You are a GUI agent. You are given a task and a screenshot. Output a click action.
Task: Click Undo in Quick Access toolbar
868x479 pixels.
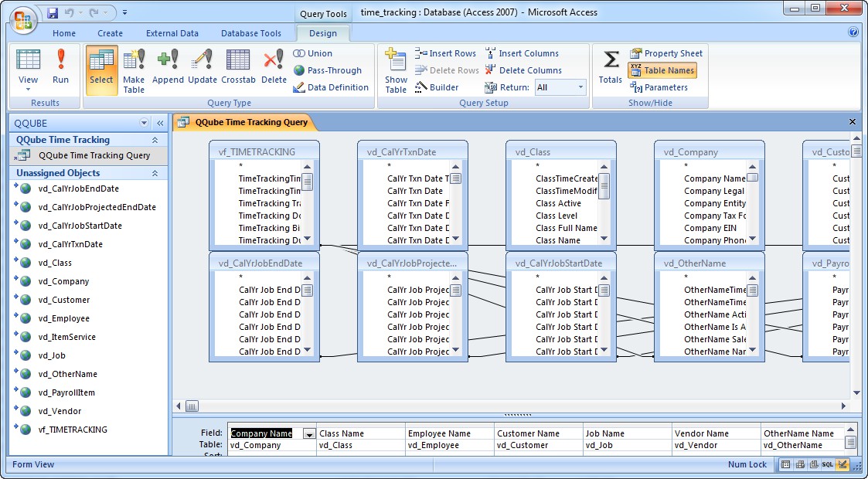click(69, 12)
